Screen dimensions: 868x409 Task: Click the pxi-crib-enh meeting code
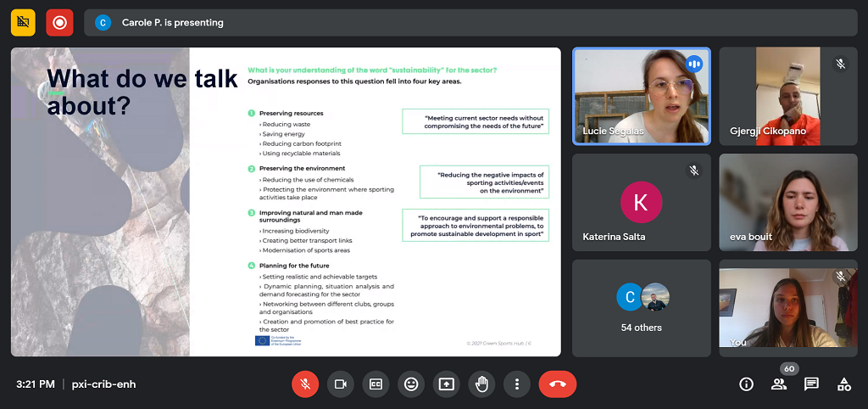(103, 384)
